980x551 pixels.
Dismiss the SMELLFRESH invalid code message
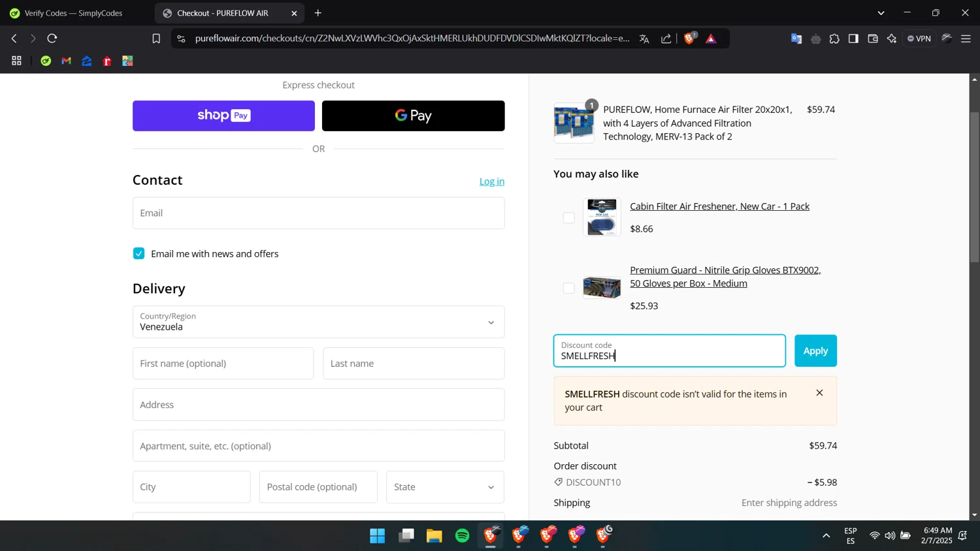819,393
